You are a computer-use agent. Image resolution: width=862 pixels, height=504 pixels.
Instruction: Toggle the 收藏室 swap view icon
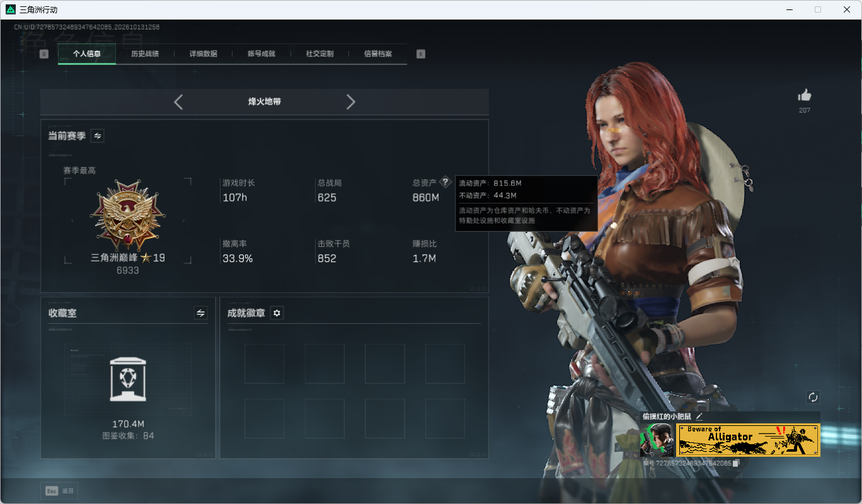click(x=201, y=313)
